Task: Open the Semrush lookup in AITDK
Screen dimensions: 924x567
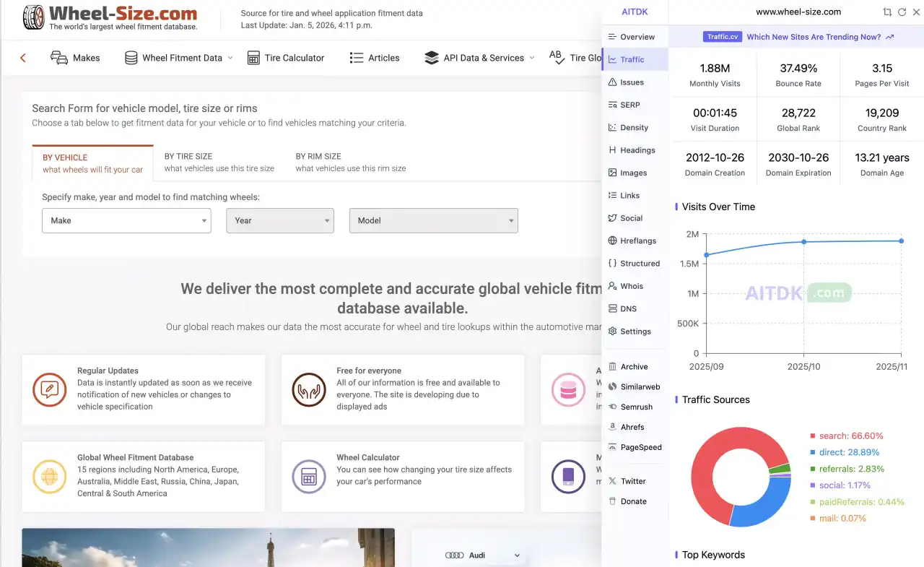Action: tap(635, 407)
